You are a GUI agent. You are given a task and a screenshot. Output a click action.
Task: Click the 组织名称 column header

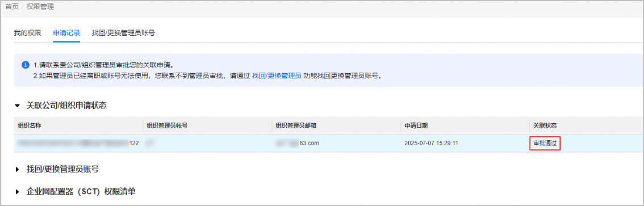78,125
